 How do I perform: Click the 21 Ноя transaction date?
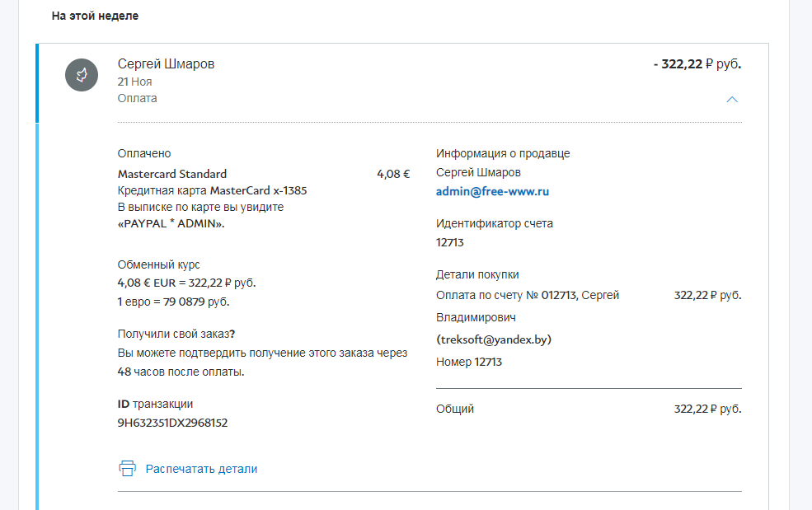click(x=134, y=82)
